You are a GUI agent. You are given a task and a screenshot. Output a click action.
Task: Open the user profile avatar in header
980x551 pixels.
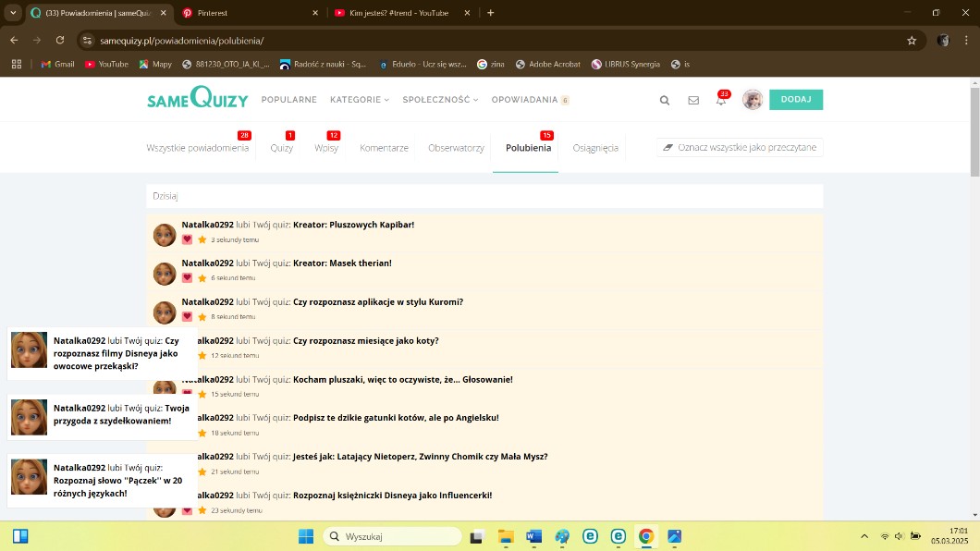click(x=753, y=100)
